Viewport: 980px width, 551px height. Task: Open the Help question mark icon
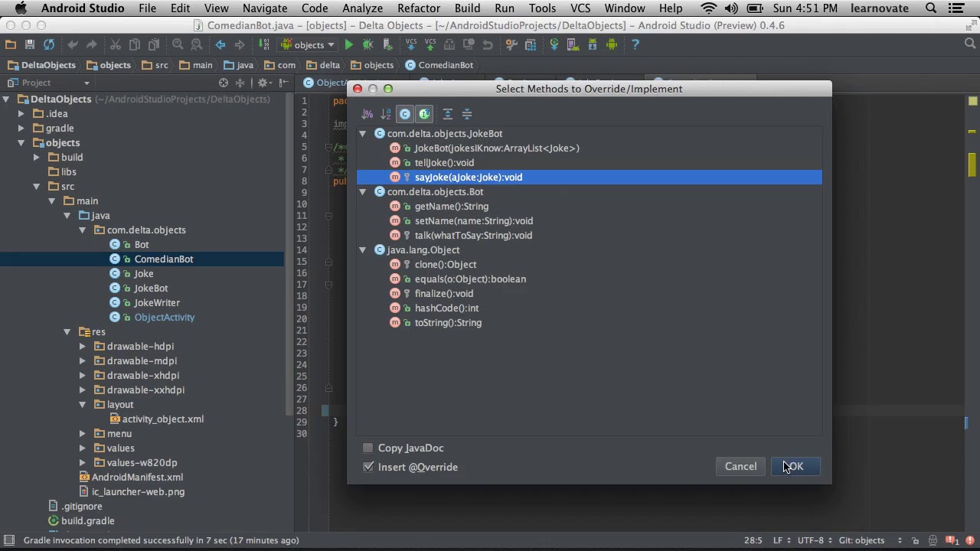tap(635, 44)
